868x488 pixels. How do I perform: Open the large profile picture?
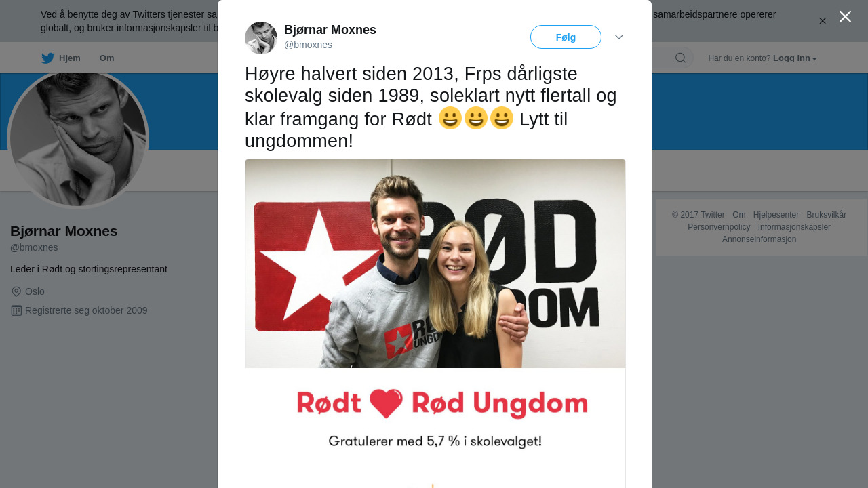[x=78, y=139]
